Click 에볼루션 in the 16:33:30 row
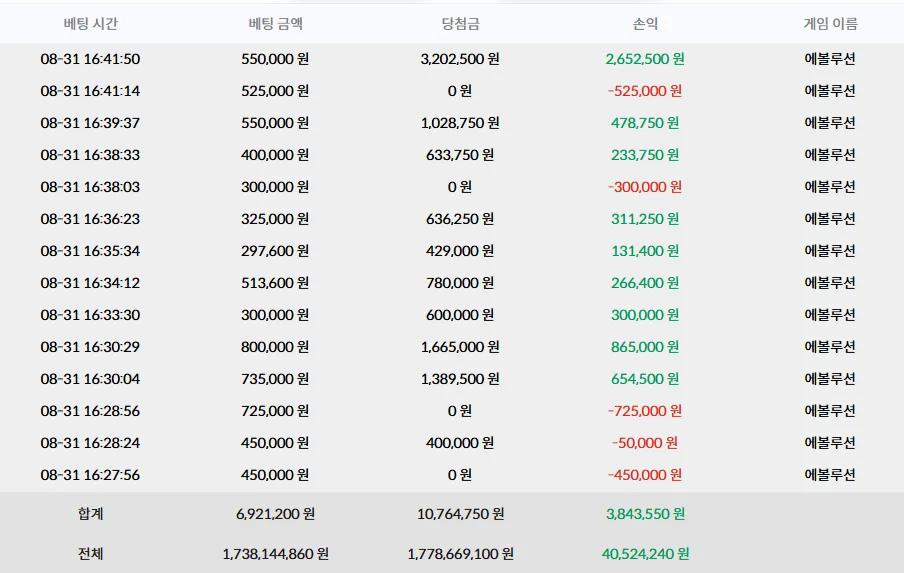 830,315
